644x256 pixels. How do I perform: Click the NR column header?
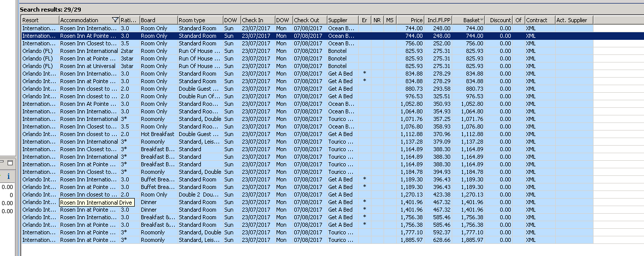[378, 20]
